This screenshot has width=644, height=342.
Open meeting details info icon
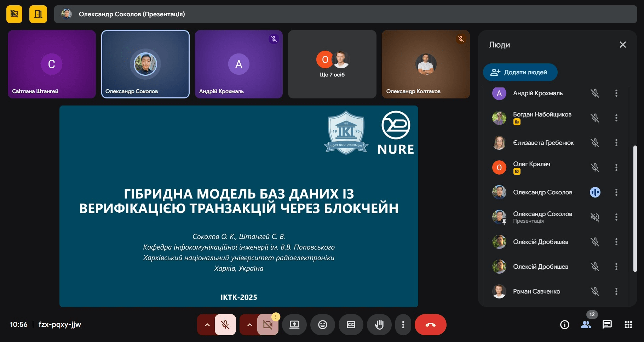coord(565,325)
